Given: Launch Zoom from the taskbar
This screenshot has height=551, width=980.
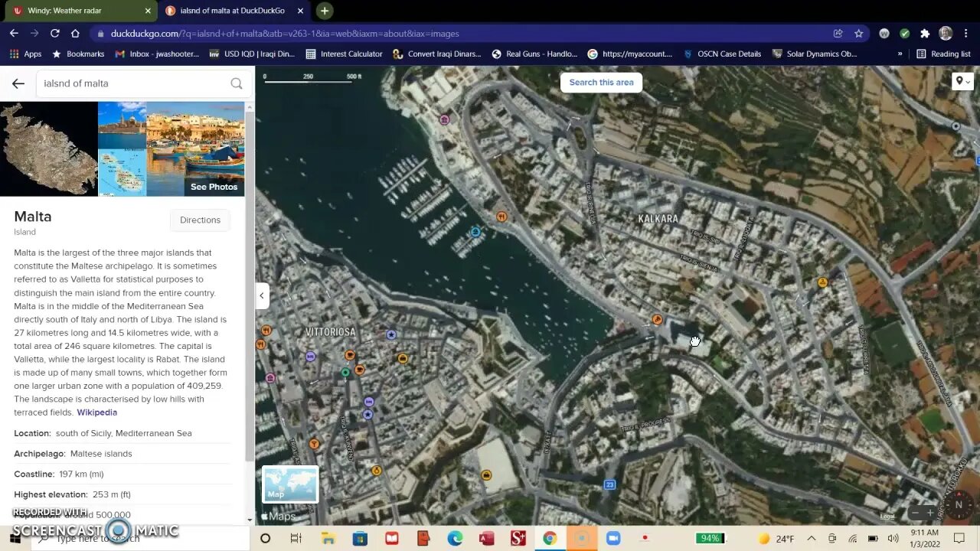Looking at the screenshot, I should click(613, 539).
